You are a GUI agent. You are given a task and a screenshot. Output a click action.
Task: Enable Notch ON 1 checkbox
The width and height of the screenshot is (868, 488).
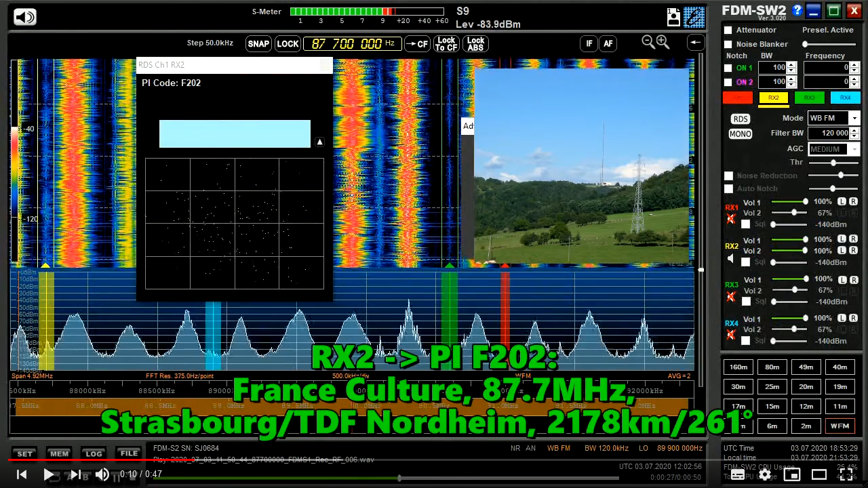tap(728, 68)
